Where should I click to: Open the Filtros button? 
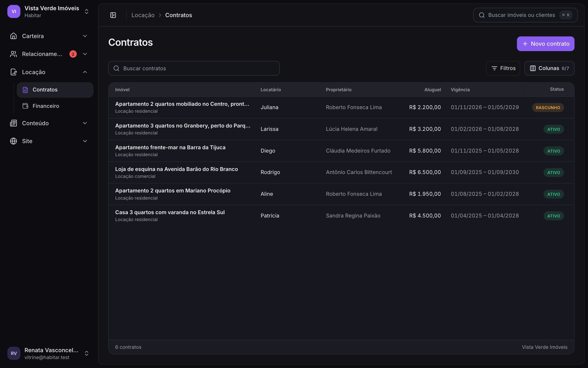pyautogui.click(x=503, y=68)
